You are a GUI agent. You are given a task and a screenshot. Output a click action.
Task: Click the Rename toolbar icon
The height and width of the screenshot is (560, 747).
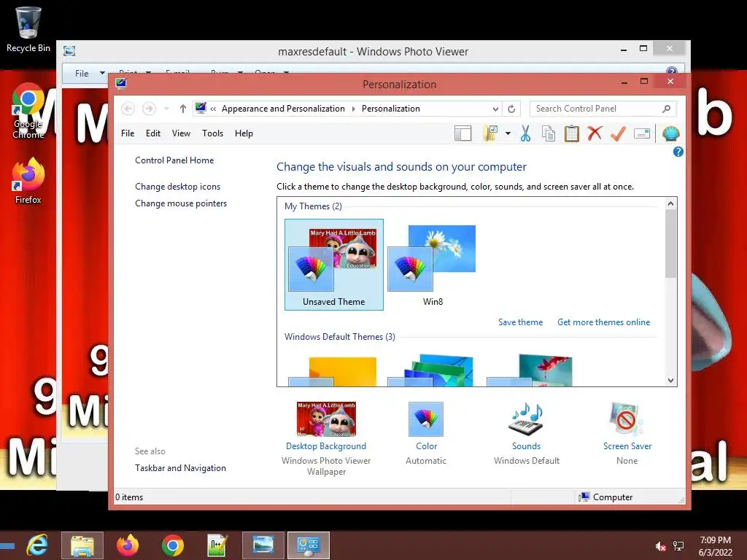click(642, 134)
